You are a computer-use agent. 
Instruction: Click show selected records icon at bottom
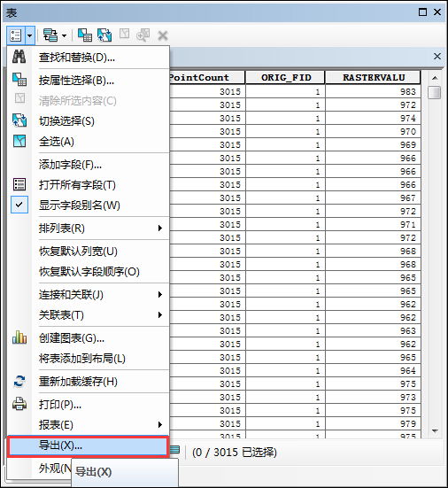coord(174,449)
